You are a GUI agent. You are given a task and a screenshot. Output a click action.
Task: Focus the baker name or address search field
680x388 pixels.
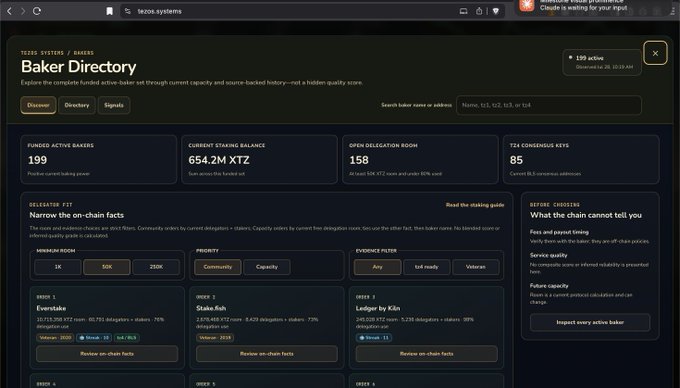(x=549, y=105)
